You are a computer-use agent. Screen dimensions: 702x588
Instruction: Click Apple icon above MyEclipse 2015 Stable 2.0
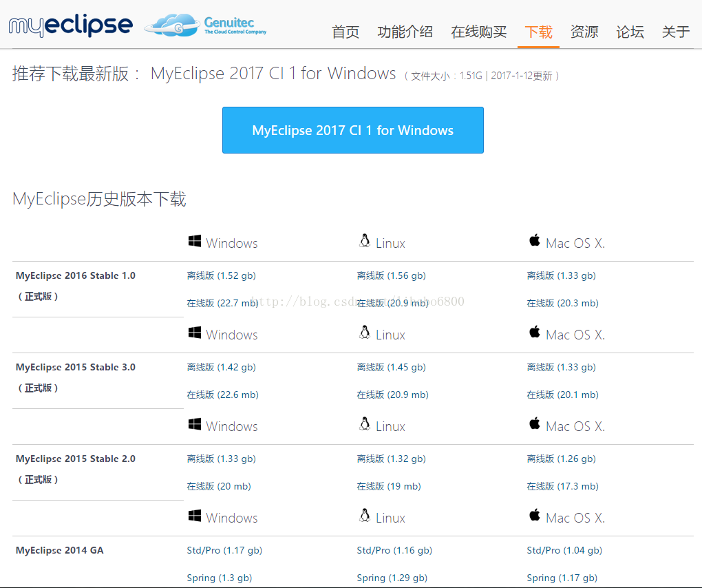pos(535,423)
